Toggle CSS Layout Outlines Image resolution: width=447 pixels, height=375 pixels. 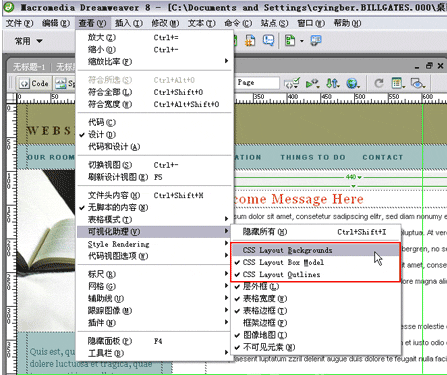(x=316, y=274)
